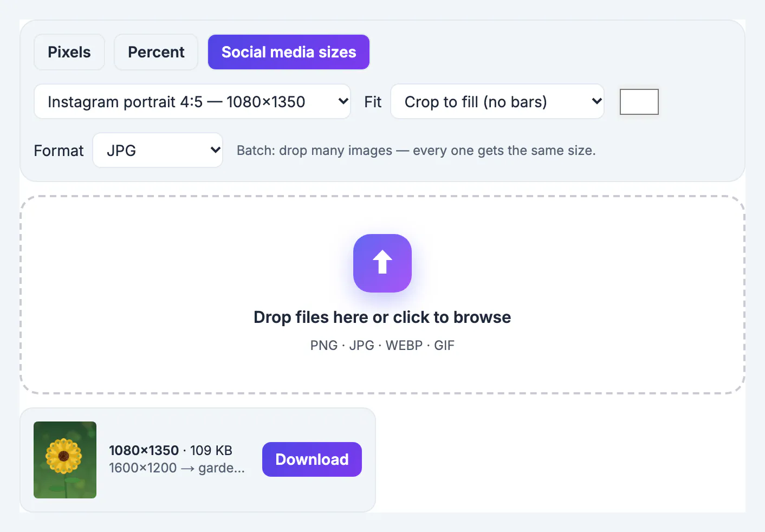
Task: Switch to the Percent tab
Action: pos(156,52)
